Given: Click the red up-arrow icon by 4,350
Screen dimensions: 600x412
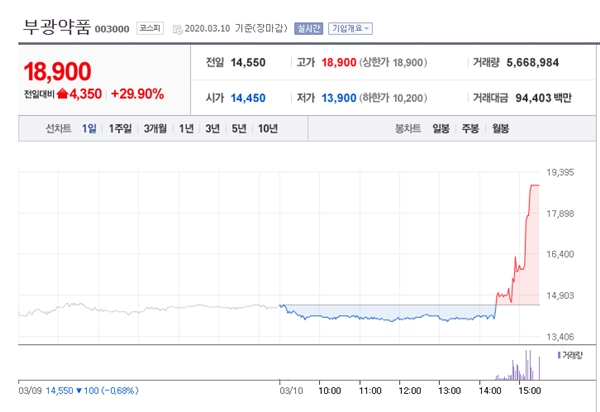Looking at the screenshot, I should click(62, 93).
